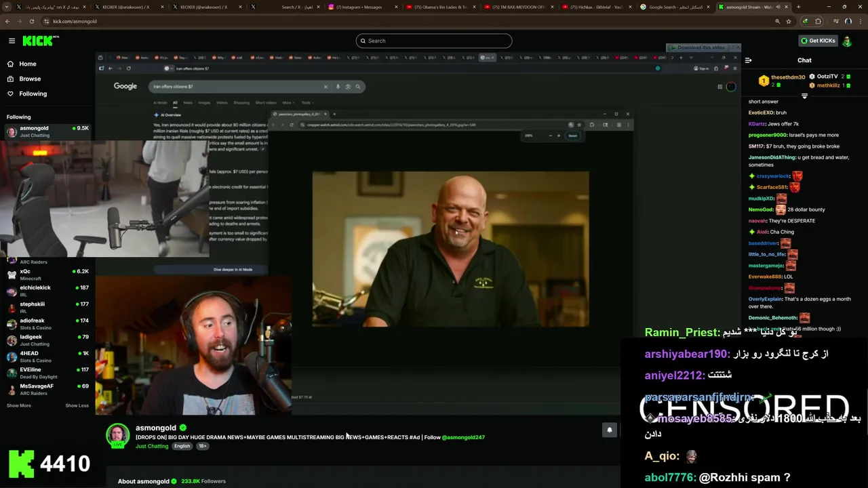The width and height of the screenshot is (868, 488).
Task: Click progooner9000 username in chat
Action: 768,135
